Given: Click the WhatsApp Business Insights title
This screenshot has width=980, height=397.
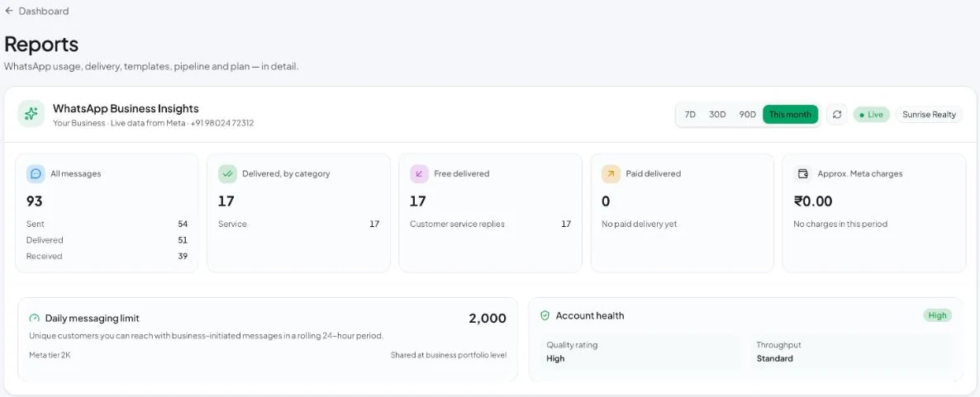Looking at the screenshot, I should click(x=126, y=109).
